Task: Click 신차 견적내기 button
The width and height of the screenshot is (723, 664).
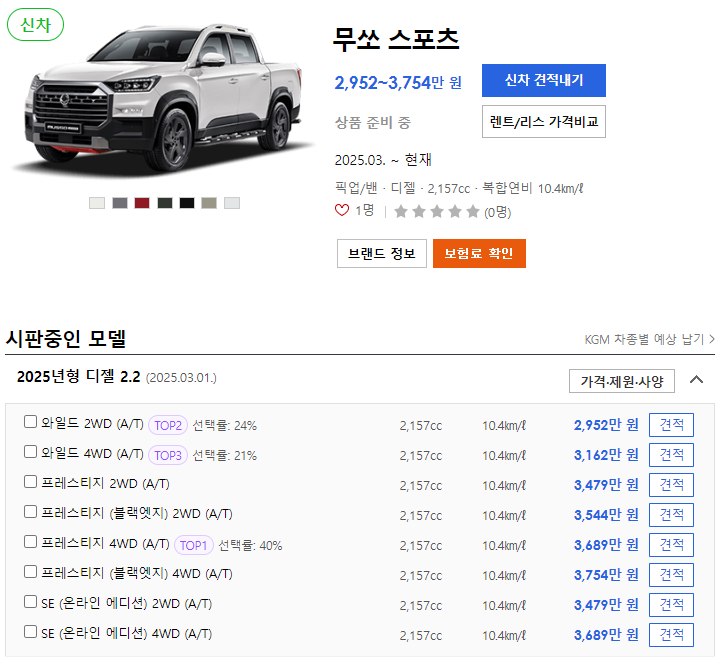Action: [544, 80]
